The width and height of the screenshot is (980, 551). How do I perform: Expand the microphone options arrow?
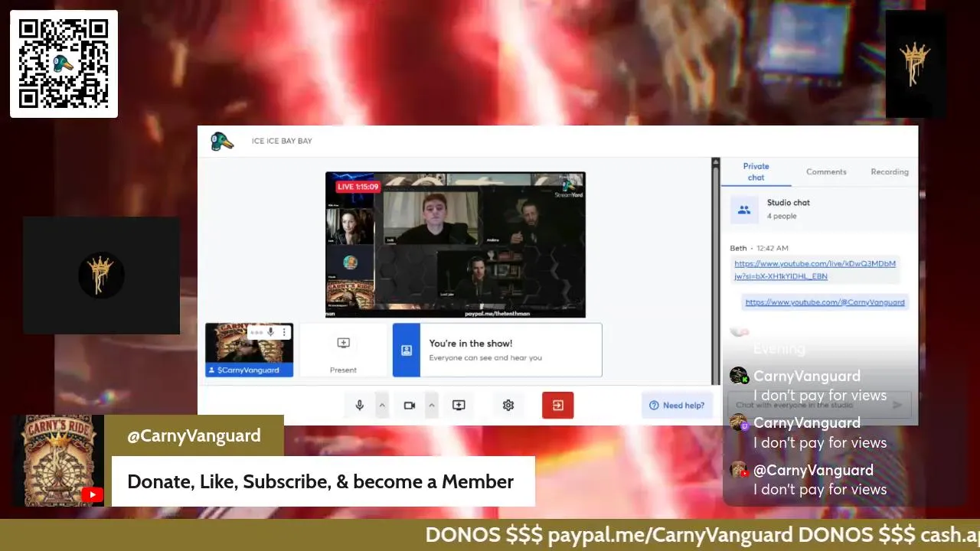(382, 406)
